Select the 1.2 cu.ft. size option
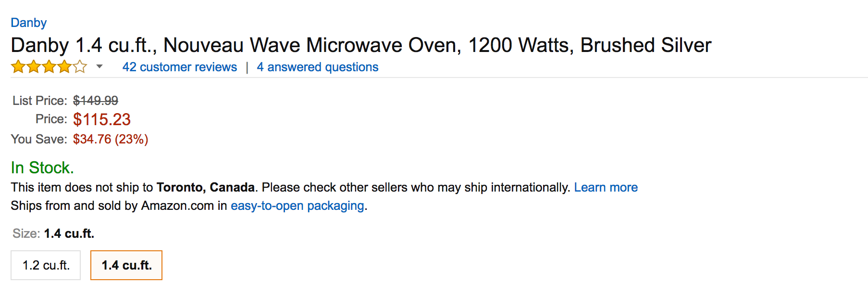This screenshot has height=284, width=868. tap(46, 265)
